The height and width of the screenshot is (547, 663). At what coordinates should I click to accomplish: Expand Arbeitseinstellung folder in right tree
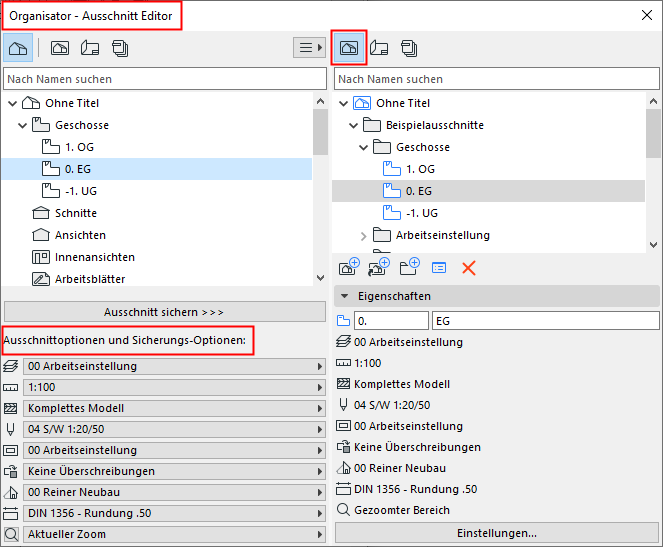click(364, 236)
